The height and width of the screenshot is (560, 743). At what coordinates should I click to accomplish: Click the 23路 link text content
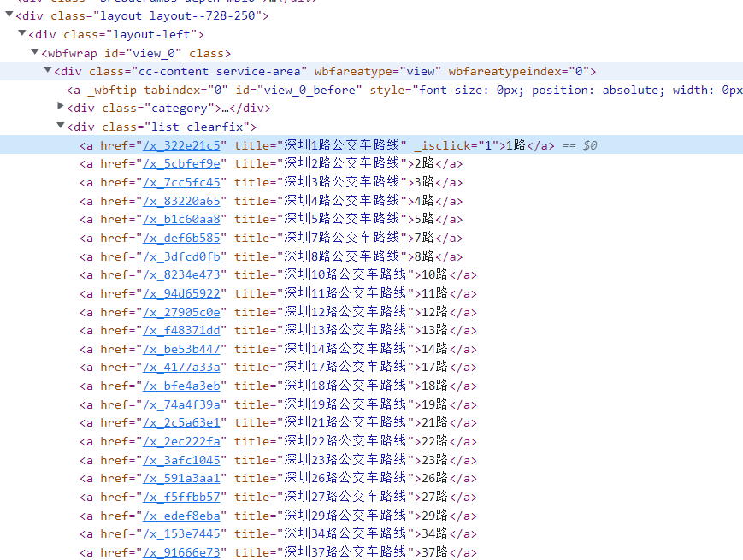[434, 460]
